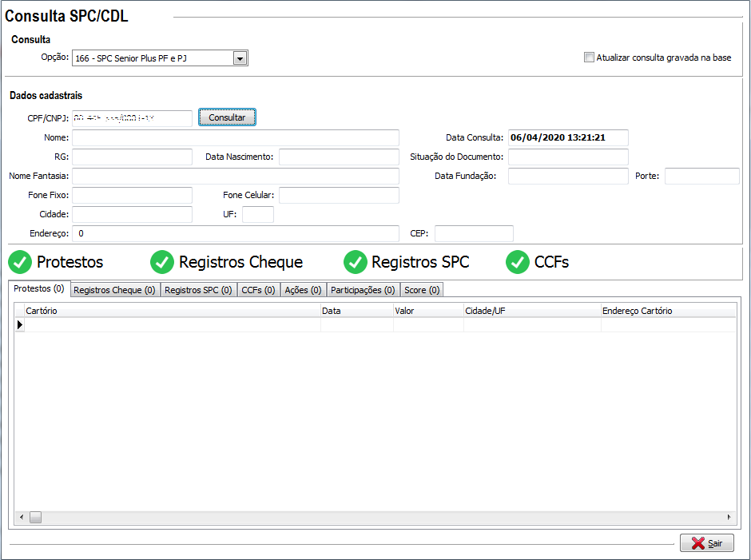Viewport: 751px width, 560px height.
Task: Click the horizontal scrollbar right arrow
Action: 728,518
